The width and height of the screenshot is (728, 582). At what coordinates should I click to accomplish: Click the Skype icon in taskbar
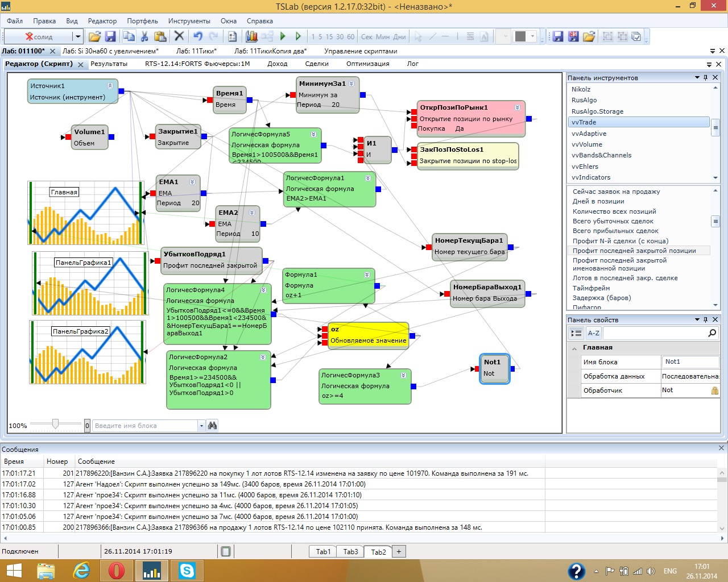(x=187, y=570)
